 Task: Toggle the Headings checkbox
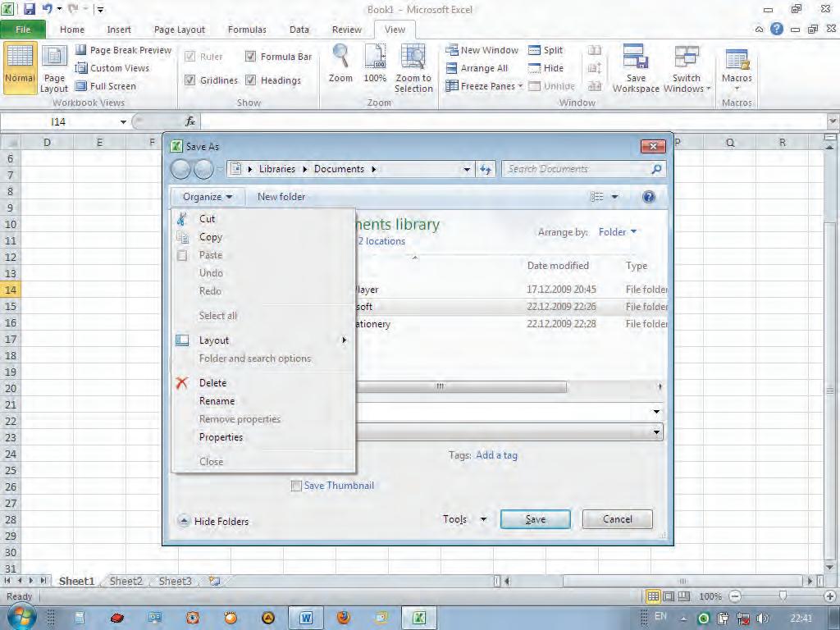click(250, 80)
